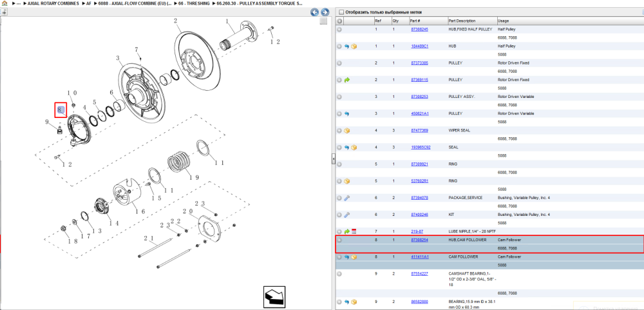Click the 'Part Description' column header

(x=472, y=21)
